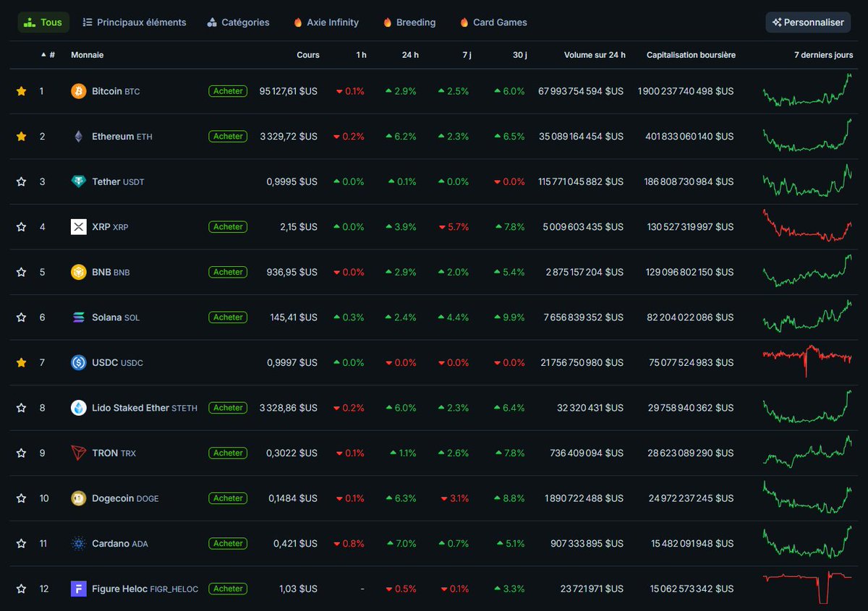Click the Cardano coin logo

click(x=78, y=543)
